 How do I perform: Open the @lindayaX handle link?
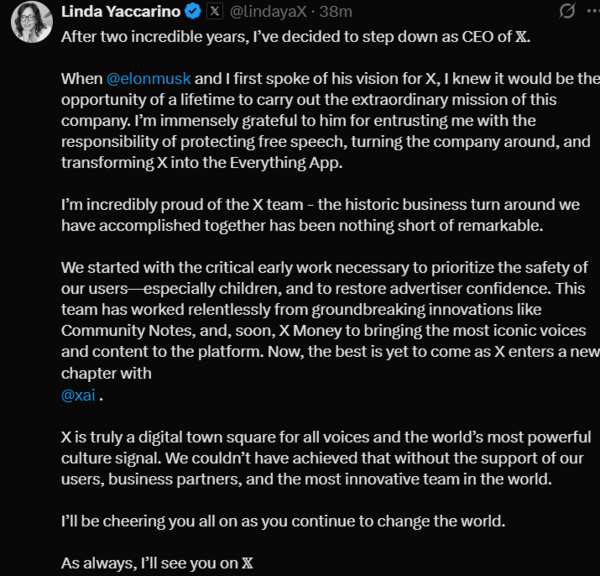268,12
